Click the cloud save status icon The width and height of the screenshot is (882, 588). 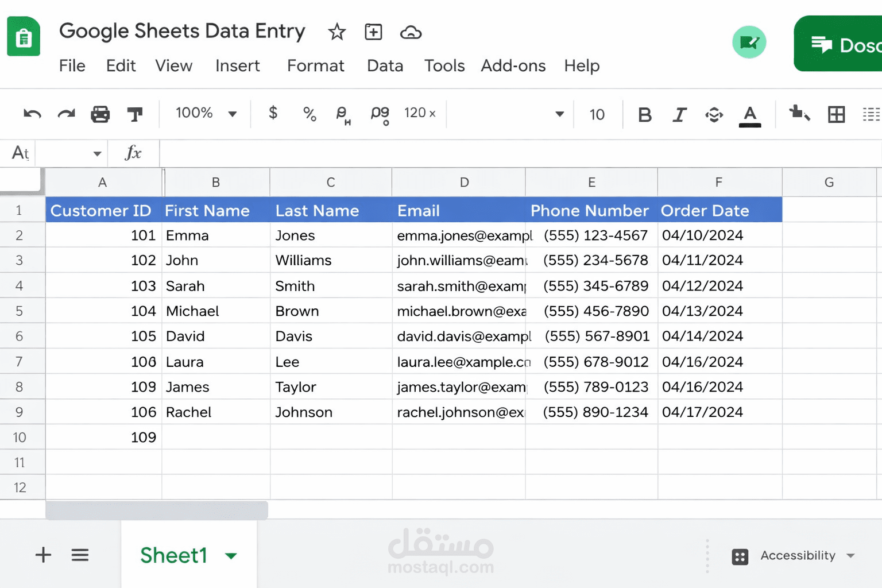[x=411, y=32]
